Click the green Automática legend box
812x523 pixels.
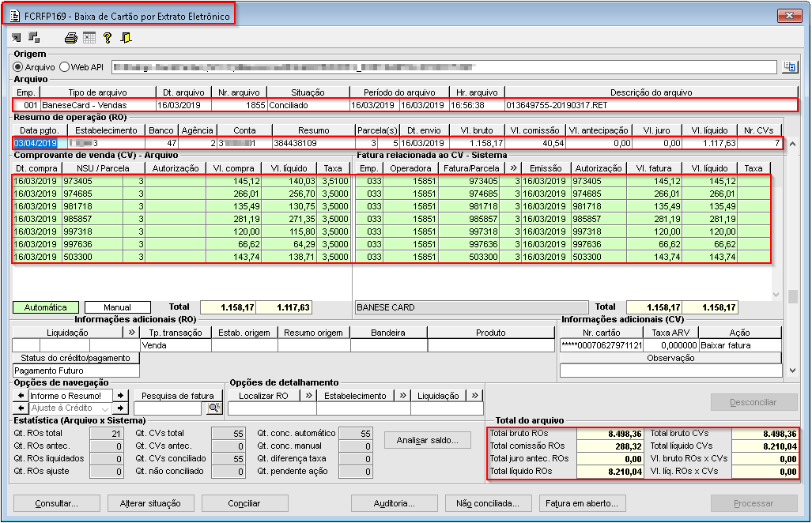[45, 307]
